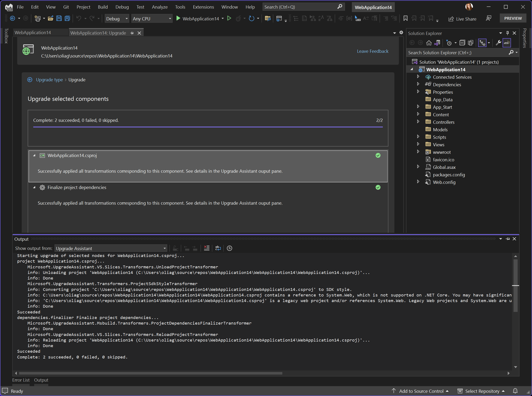Click the Save file icon
Image resolution: width=532 pixels, height=396 pixels.
pos(59,18)
